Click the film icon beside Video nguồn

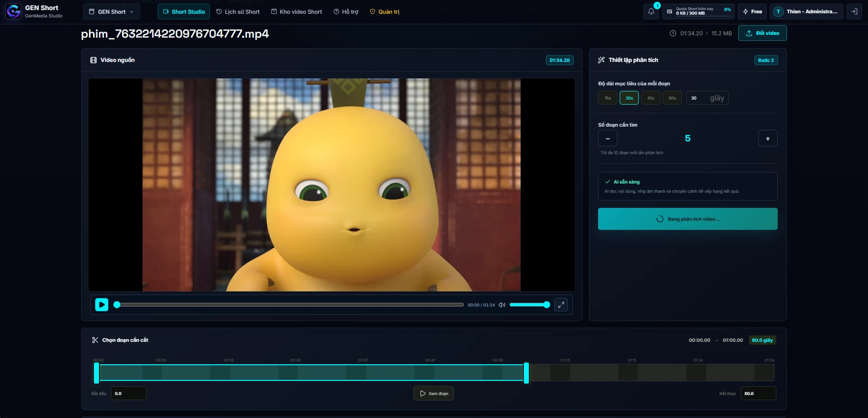[93, 60]
